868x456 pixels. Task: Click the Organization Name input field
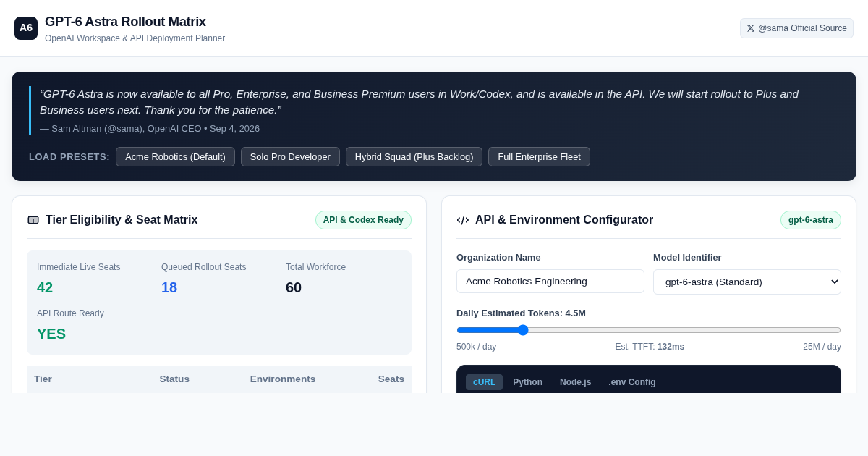point(550,281)
